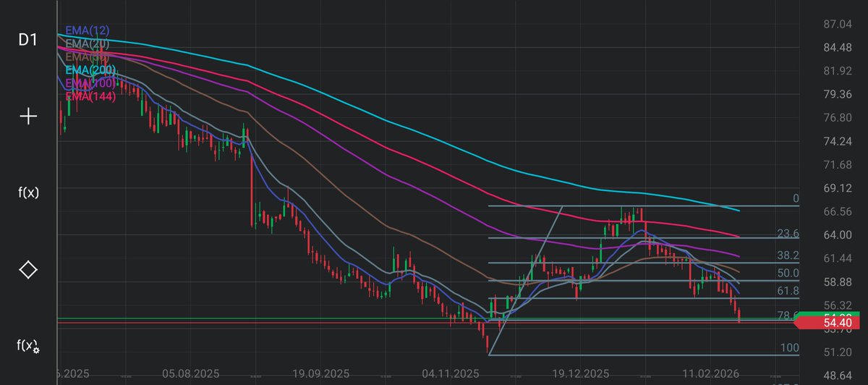Tap the 48.64 price axis label

838,376
